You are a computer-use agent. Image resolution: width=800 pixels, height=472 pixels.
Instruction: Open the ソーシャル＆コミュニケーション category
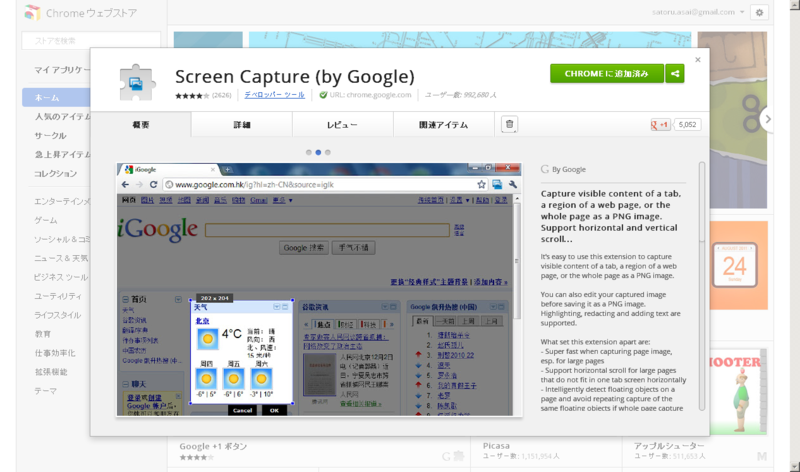click(62, 239)
